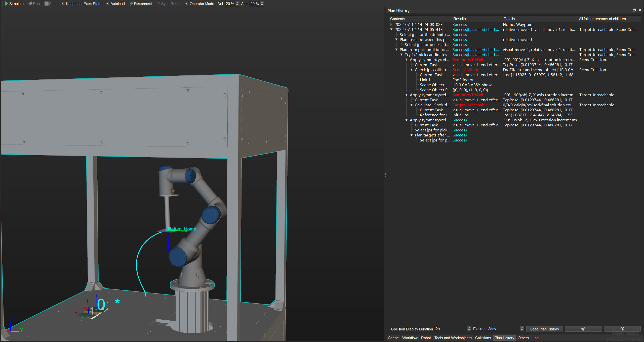The width and height of the screenshot is (644, 342).
Task: Collapse 'Plan tasks between this pi...' row
Action: 396,40
